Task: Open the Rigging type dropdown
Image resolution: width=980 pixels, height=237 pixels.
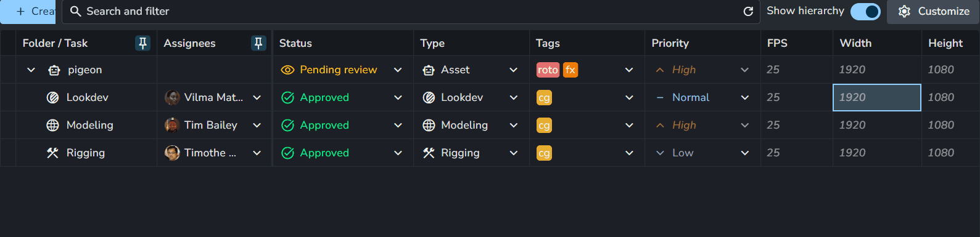Action: [514, 153]
